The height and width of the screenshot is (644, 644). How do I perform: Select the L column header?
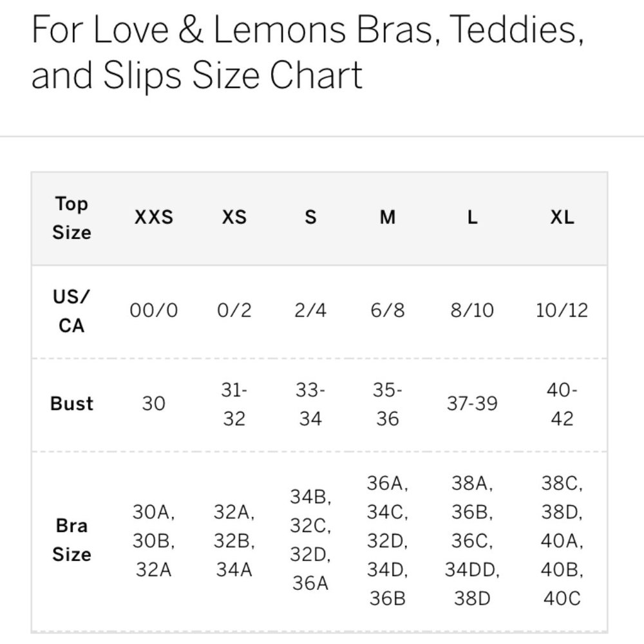click(x=472, y=218)
